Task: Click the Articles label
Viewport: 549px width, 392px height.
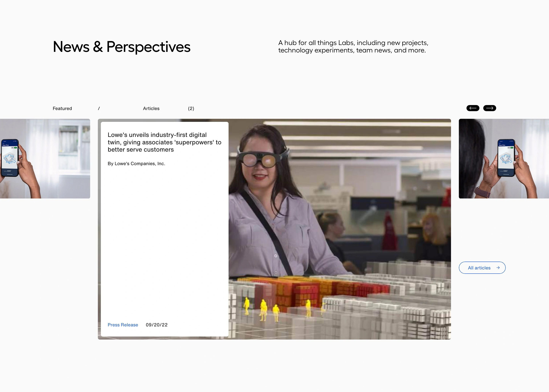Action: (151, 108)
